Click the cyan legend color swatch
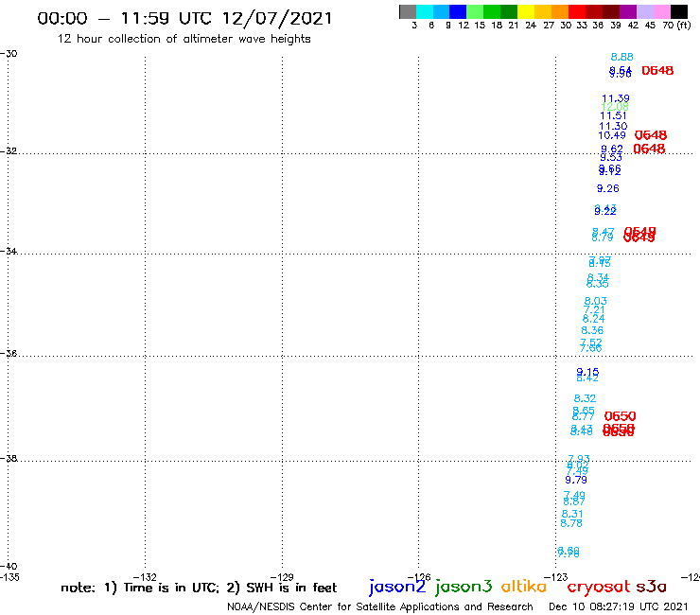The image size is (700, 615). click(425, 11)
